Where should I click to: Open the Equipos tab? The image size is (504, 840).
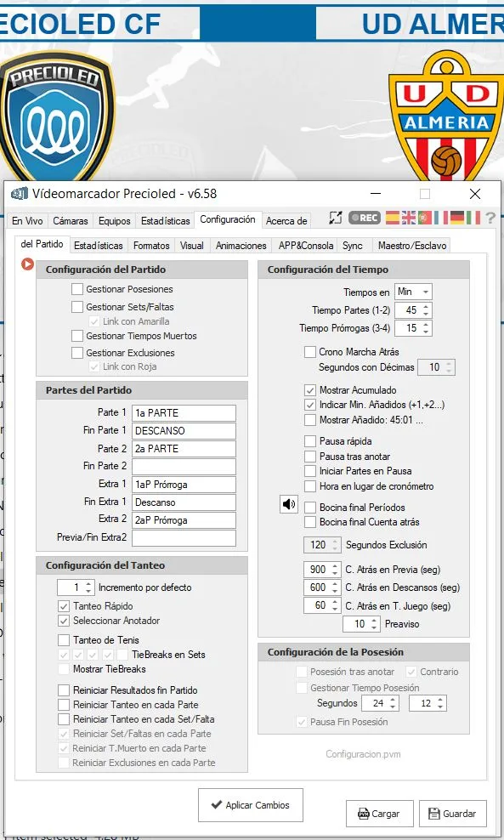point(115,221)
